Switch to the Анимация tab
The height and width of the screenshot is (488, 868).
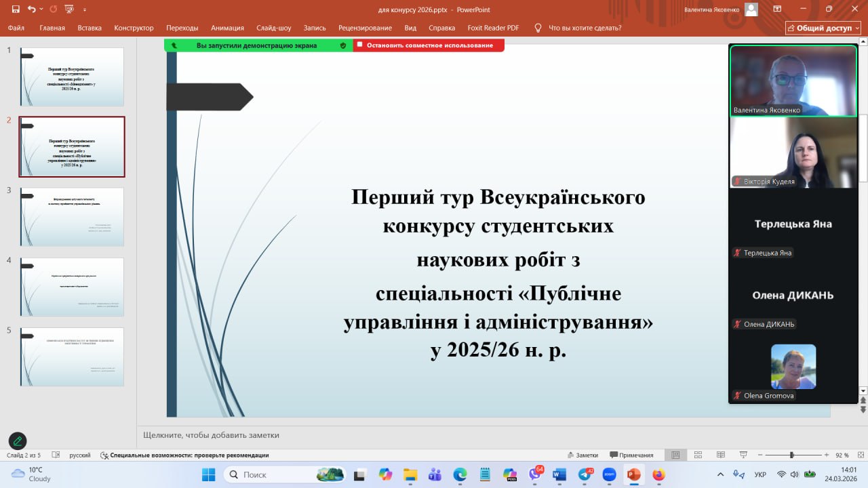pos(227,28)
